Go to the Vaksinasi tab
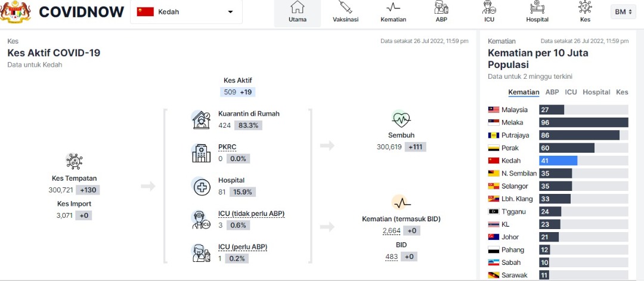Viewport: 644px width, 281px height. 345,13
